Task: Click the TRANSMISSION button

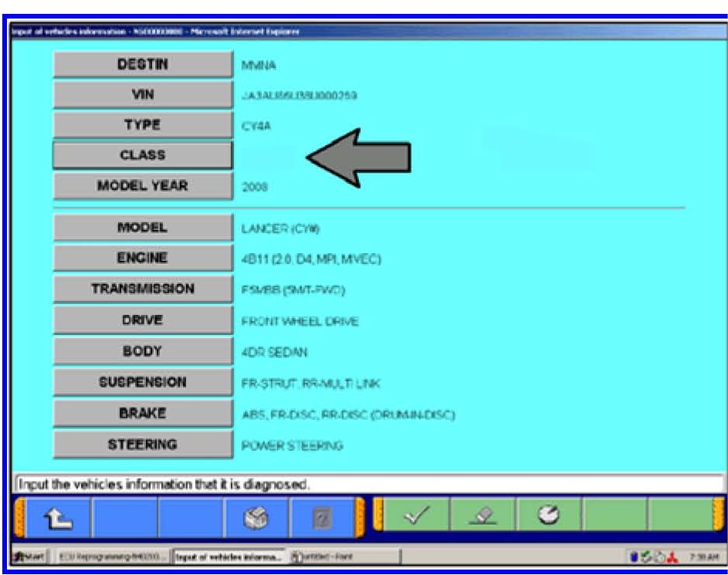Action: click(143, 289)
